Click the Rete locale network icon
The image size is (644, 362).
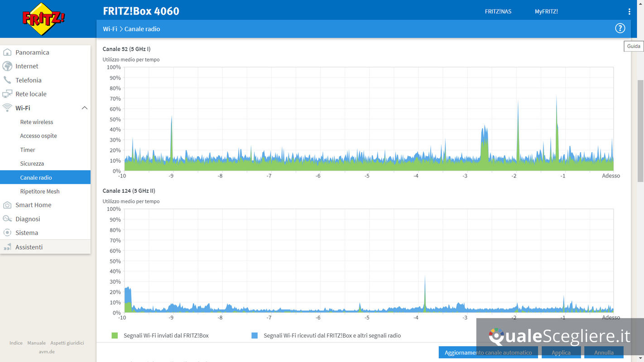point(7,94)
